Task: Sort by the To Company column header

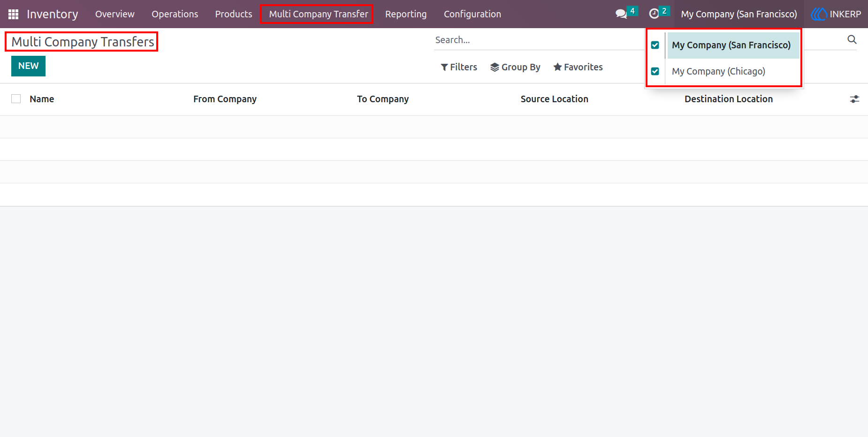Action: click(382, 99)
